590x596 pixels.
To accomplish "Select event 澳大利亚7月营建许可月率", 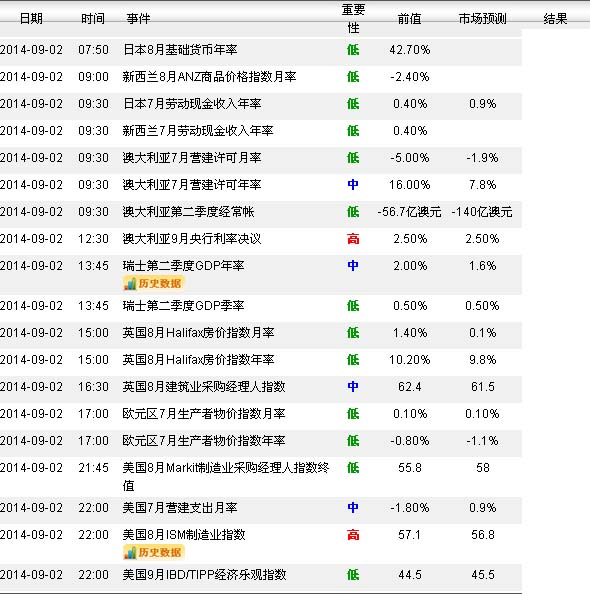I will coord(192,158).
